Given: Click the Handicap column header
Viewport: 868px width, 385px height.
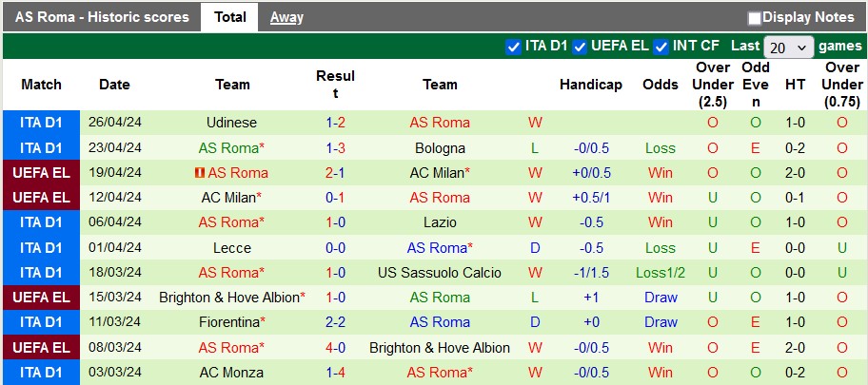Looking at the screenshot, I should pos(590,85).
